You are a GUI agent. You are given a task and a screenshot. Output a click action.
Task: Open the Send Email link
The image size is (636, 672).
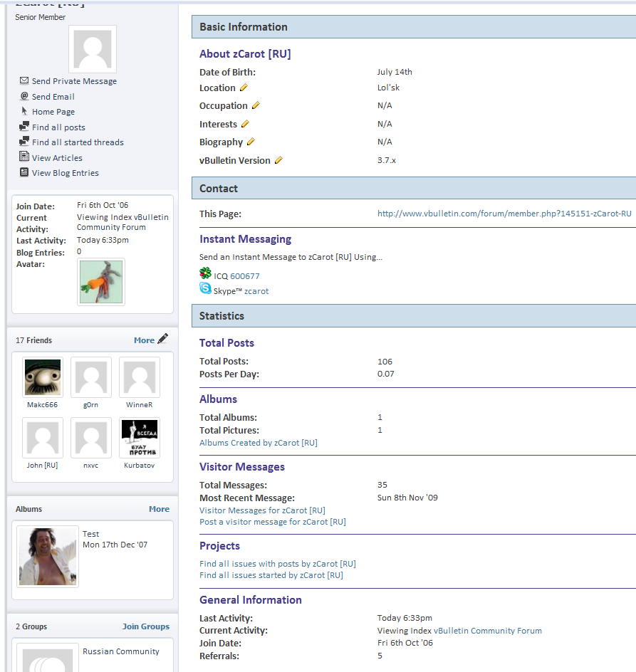53,96
